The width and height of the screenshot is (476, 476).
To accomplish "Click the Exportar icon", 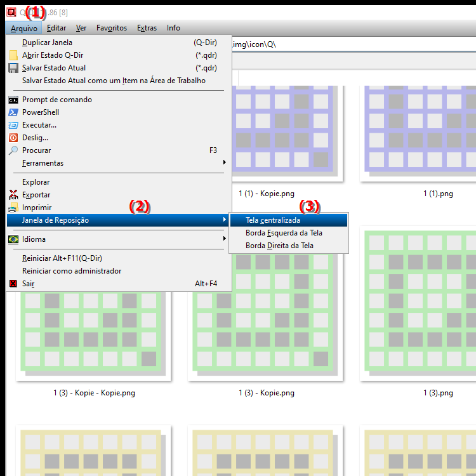I will pos(13,195).
